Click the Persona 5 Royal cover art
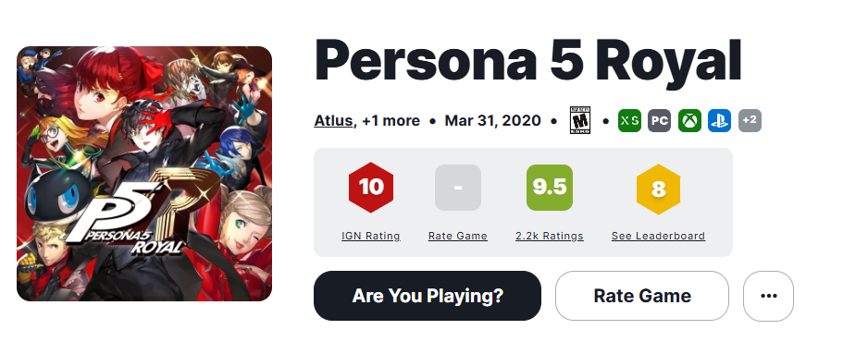868x342 pixels. click(x=144, y=174)
